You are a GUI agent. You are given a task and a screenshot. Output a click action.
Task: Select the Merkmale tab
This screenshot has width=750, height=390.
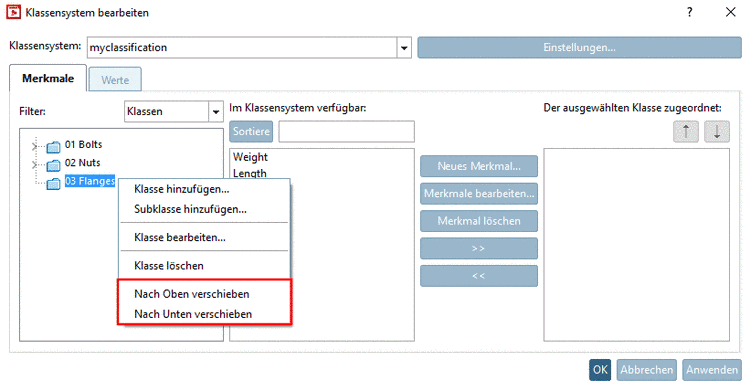click(48, 78)
